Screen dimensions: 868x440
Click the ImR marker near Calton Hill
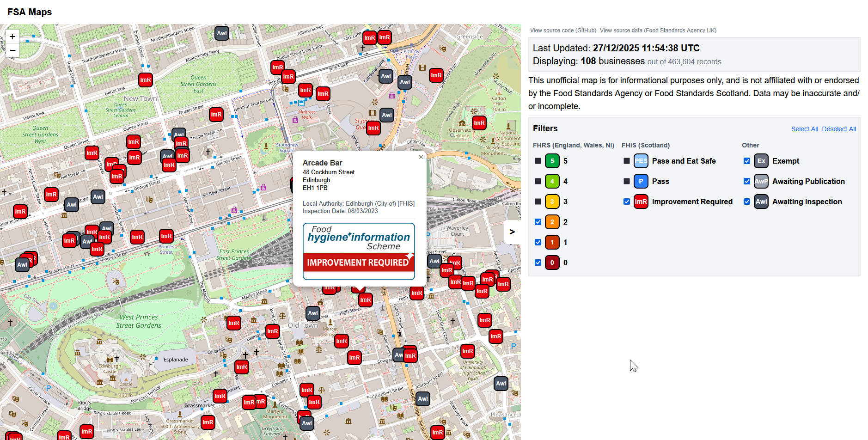[479, 123]
